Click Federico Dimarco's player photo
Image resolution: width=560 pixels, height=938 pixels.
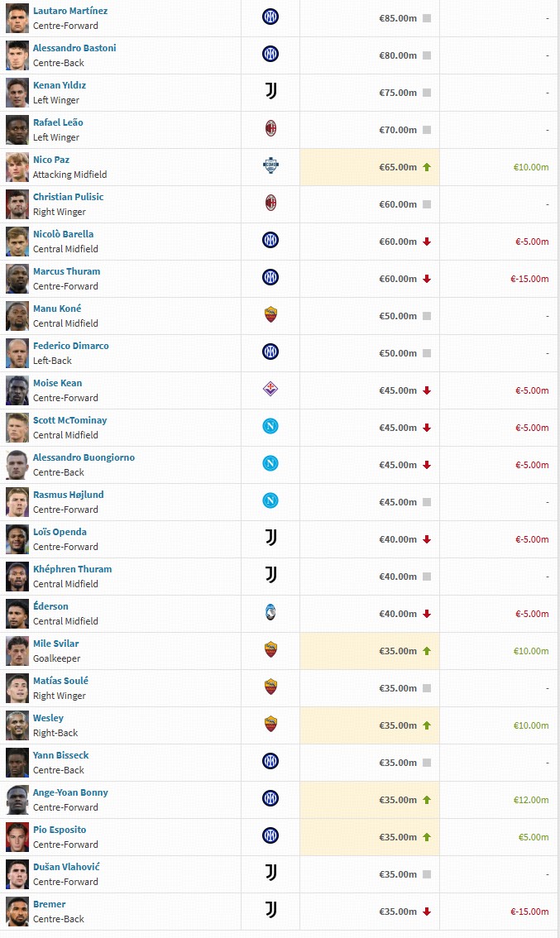point(17,353)
